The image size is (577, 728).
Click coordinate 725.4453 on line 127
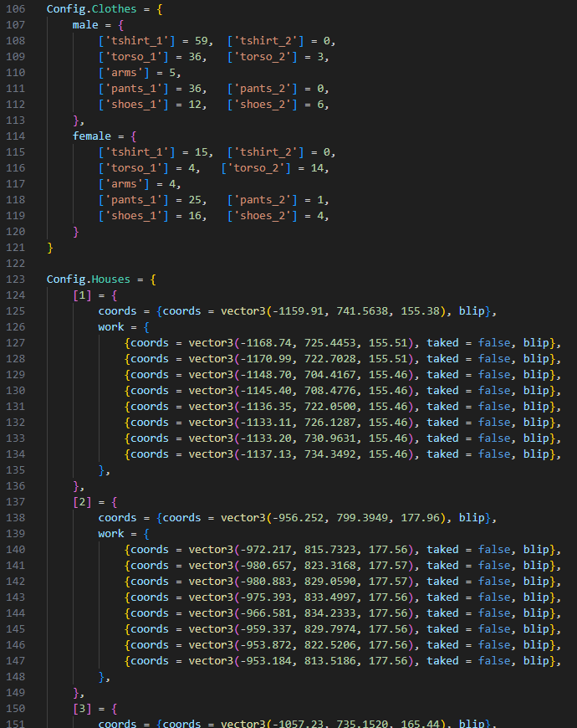(329, 343)
